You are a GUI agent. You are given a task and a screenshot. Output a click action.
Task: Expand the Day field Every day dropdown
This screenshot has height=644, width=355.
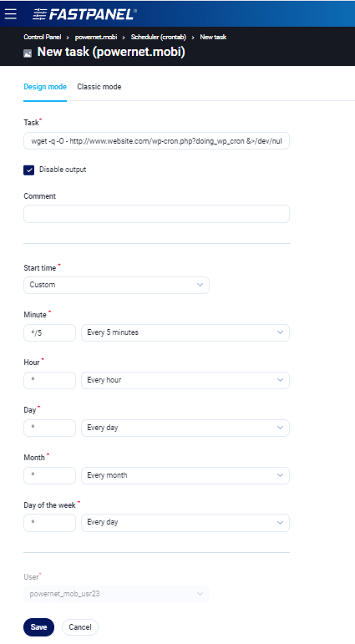pos(185,428)
